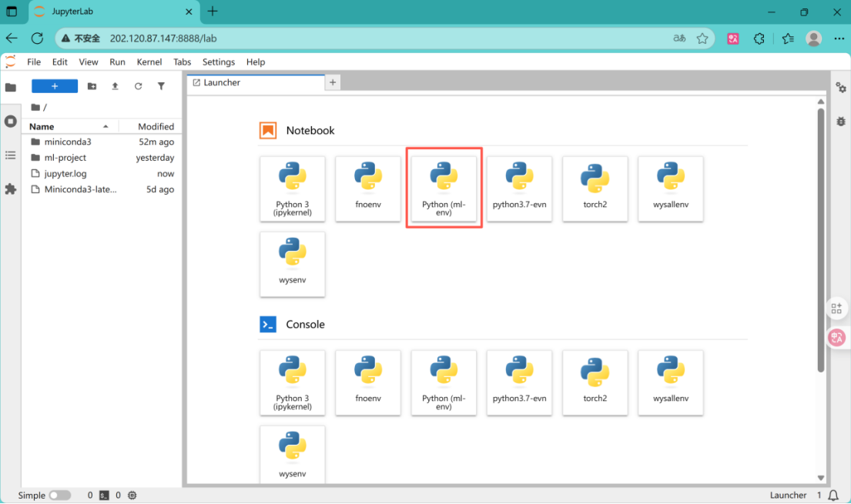This screenshot has height=504, width=851.
Task: Open the Extension Manager puzzle icon
Action: point(10,189)
